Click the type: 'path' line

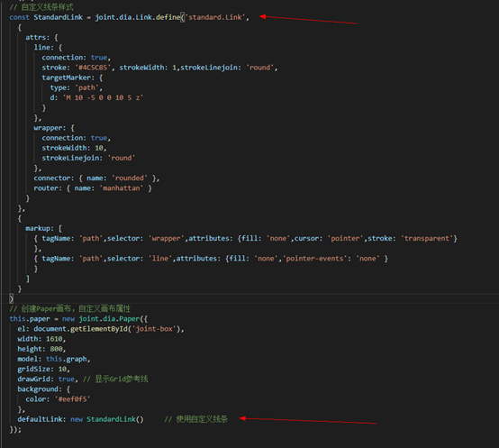click(76, 87)
